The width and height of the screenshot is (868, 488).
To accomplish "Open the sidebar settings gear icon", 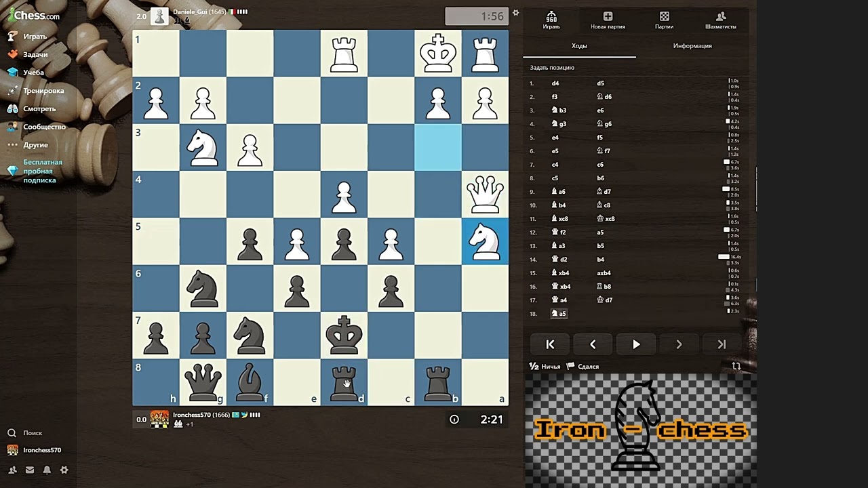I will (64, 470).
